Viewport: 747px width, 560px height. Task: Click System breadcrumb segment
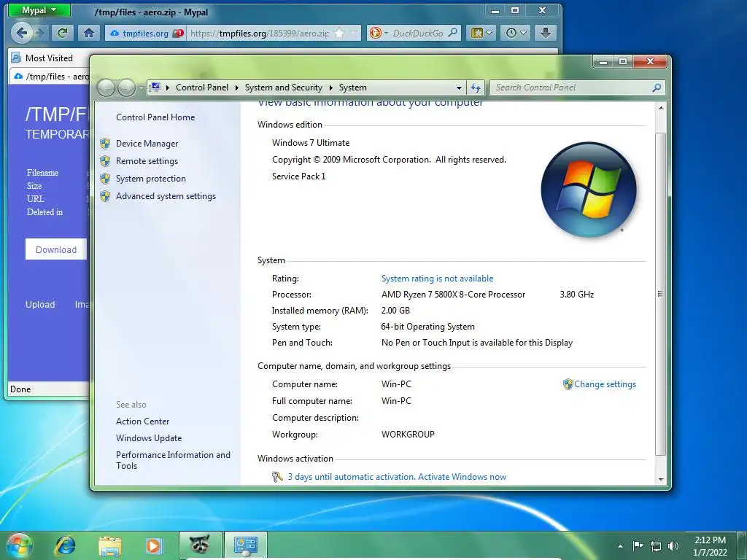point(352,87)
